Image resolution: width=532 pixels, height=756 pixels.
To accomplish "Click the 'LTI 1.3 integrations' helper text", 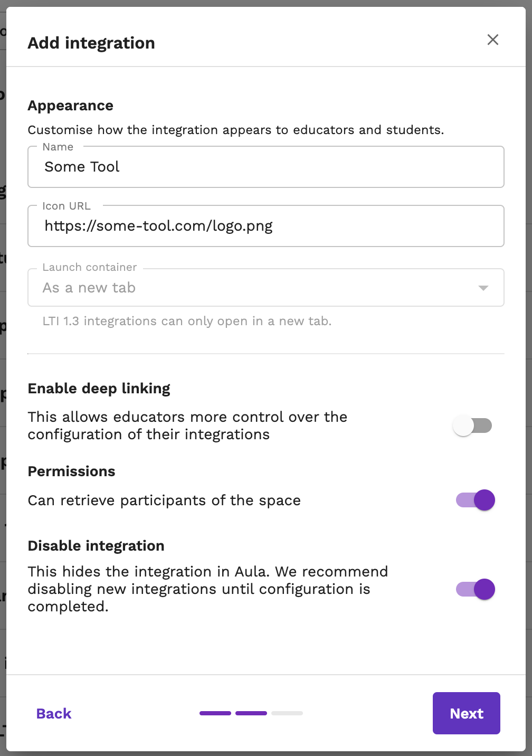I will 187,321.
